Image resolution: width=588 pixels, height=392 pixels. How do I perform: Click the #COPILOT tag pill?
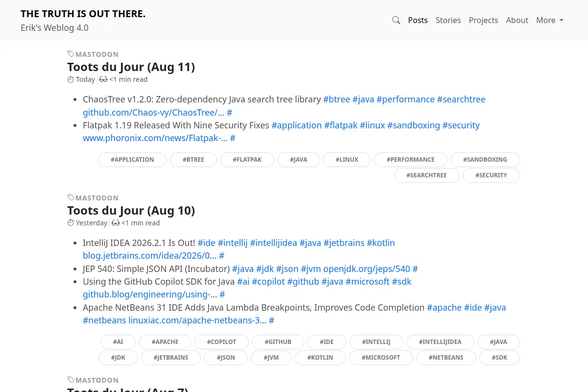221,342
